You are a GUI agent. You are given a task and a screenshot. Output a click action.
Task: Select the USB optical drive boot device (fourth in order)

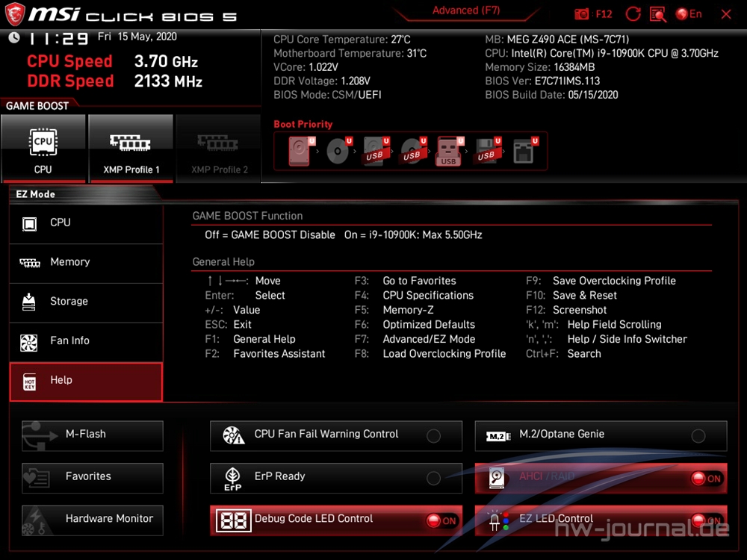[x=413, y=152]
